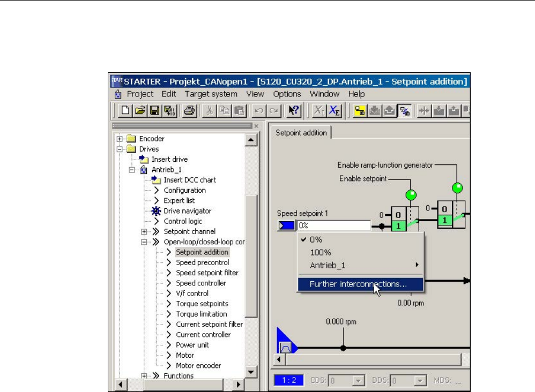Click the Undo arrow icon
This screenshot has height=392, width=535.
(x=259, y=110)
